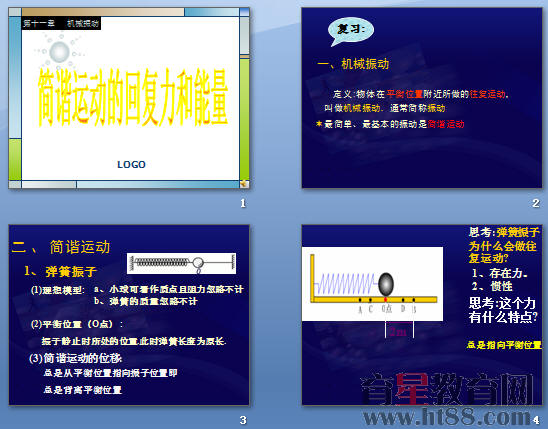
Task: Click the spring oscillator image on slide 3
Action: [x=181, y=263]
